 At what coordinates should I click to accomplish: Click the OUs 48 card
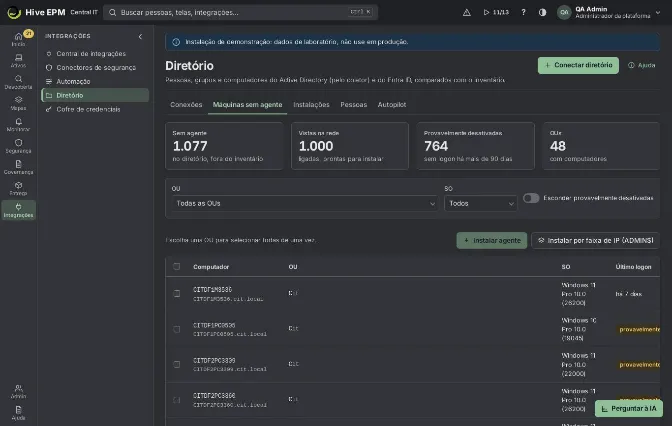click(x=601, y=146)
